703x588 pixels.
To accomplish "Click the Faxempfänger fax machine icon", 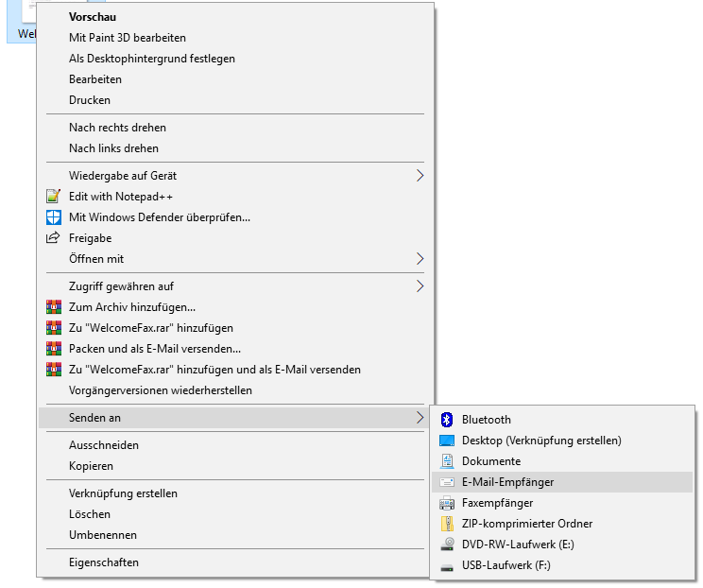I will pyautogui.click(x=447, y=503).
